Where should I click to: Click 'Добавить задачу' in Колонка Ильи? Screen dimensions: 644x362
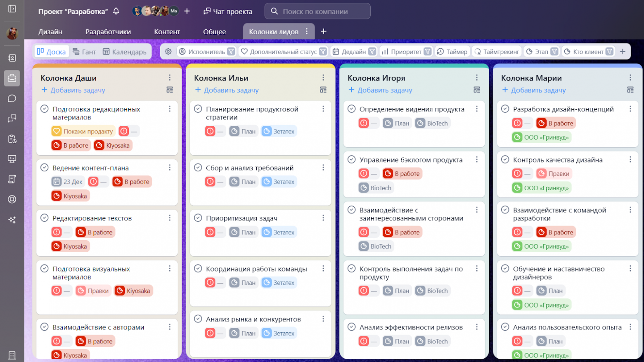pyautogui.click(x=227, y=90)
